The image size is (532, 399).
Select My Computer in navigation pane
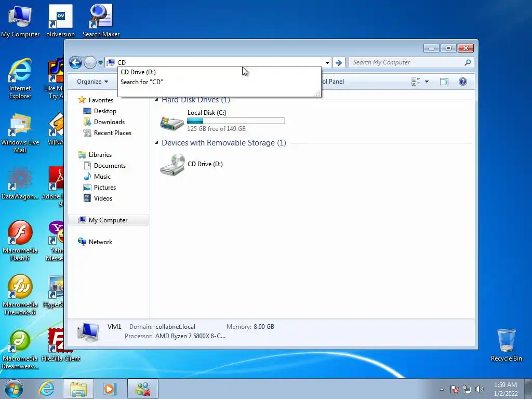[x=109, y=220]
